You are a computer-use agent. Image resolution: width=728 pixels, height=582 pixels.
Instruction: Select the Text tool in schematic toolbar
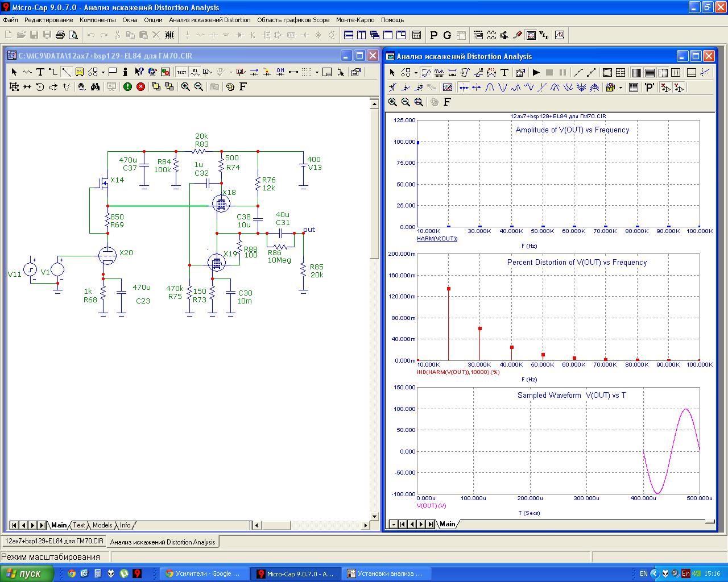(40, 72)
